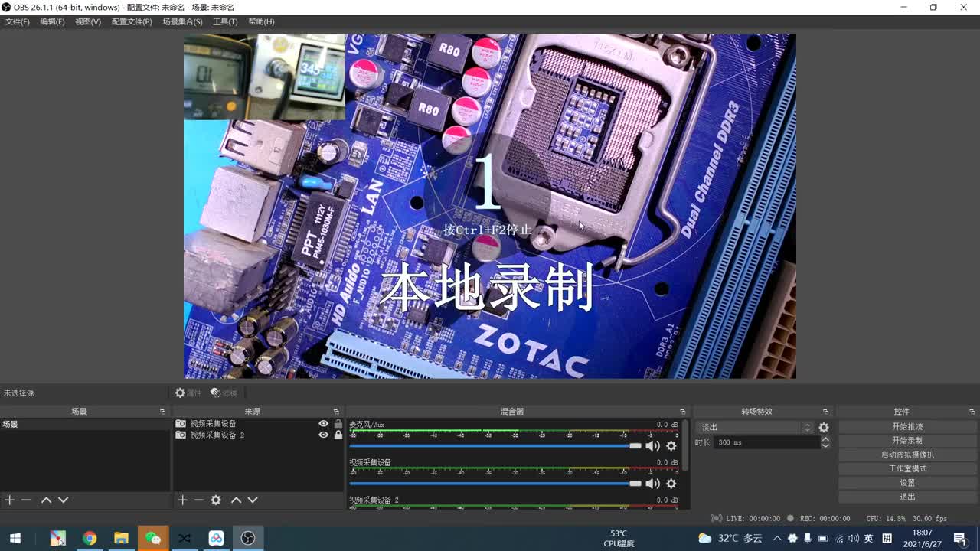Open the 工具(T) menu

coord(225,21)
